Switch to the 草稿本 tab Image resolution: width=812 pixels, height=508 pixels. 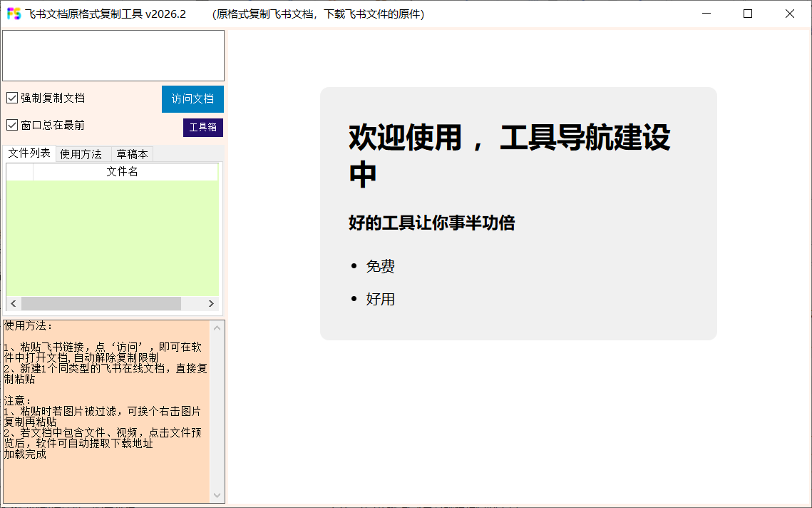(x=131, y=153)
